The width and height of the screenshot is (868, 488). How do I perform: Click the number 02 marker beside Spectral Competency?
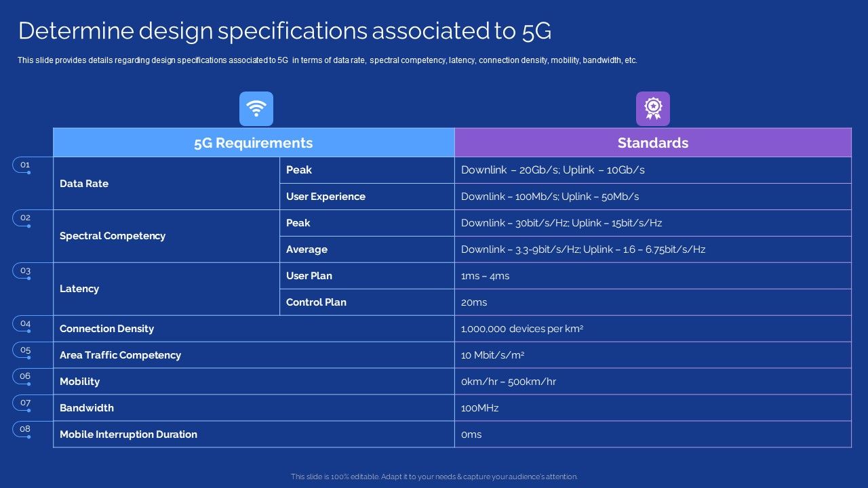coord(25,218)
